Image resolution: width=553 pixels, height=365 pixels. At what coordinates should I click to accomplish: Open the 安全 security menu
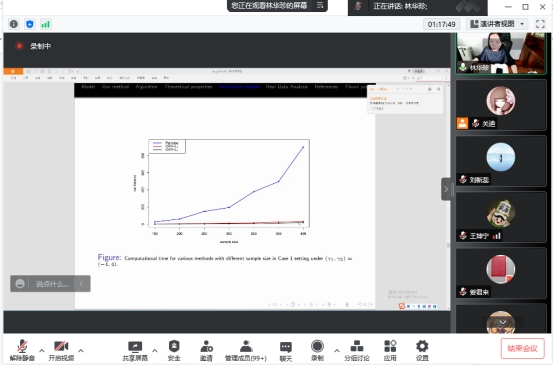pyautogui.click(x=174, y=350)
